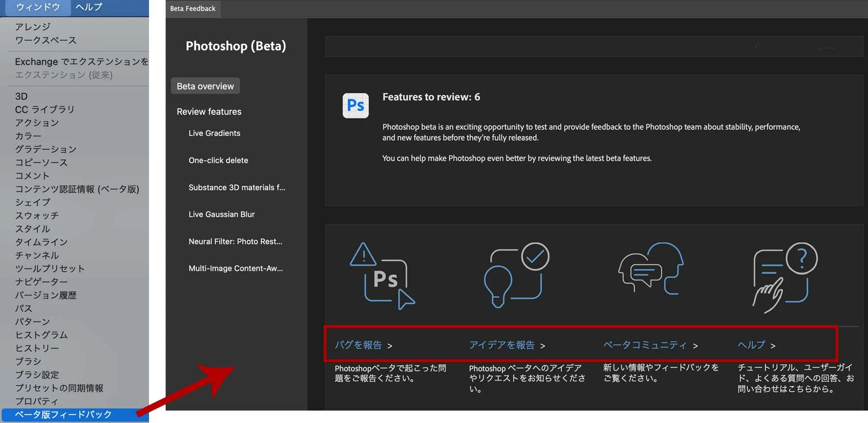The image size is (868, 423).
Task: Select One-click delete feature
Action: click(218, 160)
